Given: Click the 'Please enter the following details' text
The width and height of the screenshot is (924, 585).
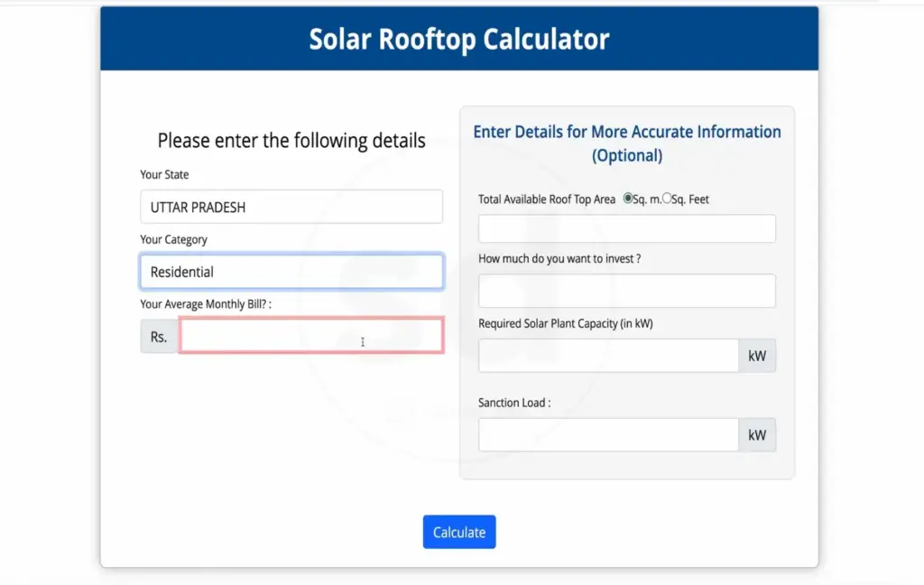Looking at the screenshot, I should [291, 140].
